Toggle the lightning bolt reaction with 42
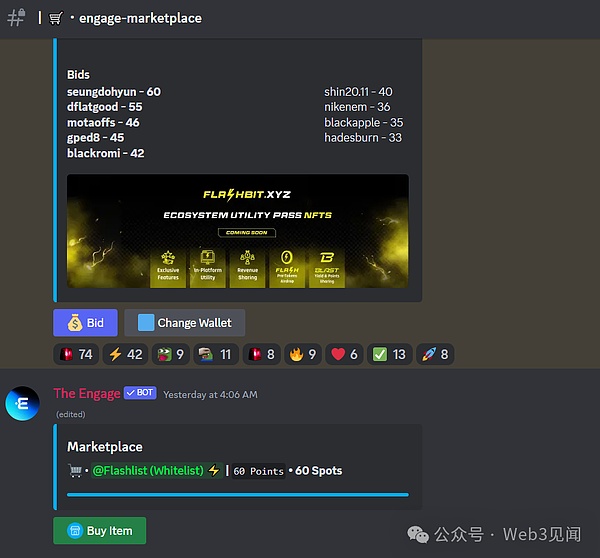Screen dimensions: 600x558 click(x=125, y=354)
